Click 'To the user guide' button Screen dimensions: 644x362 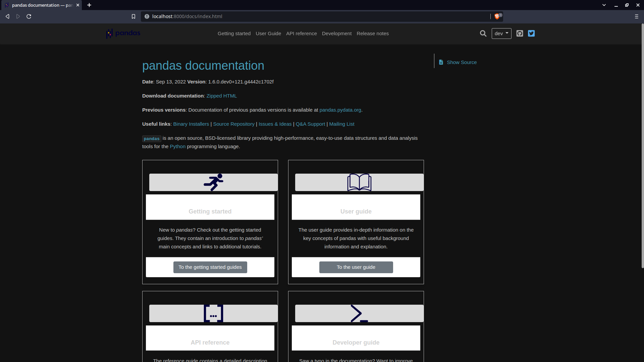[356, 267]
